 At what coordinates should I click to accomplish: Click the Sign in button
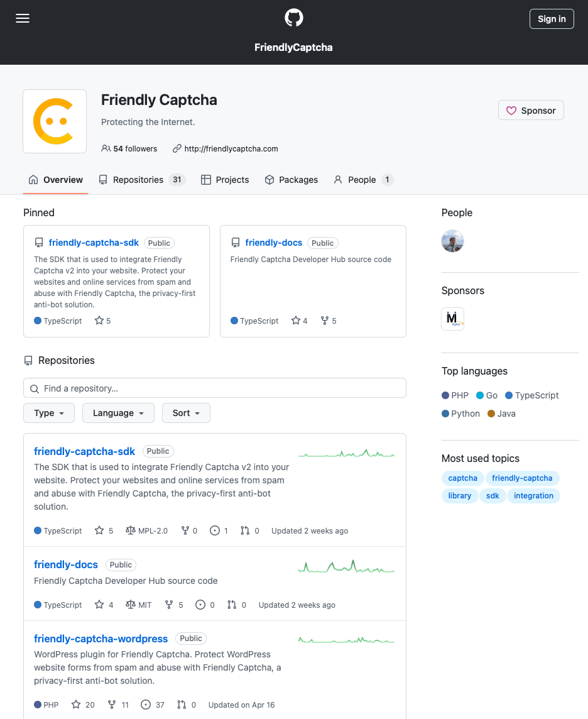pos(551,19)
